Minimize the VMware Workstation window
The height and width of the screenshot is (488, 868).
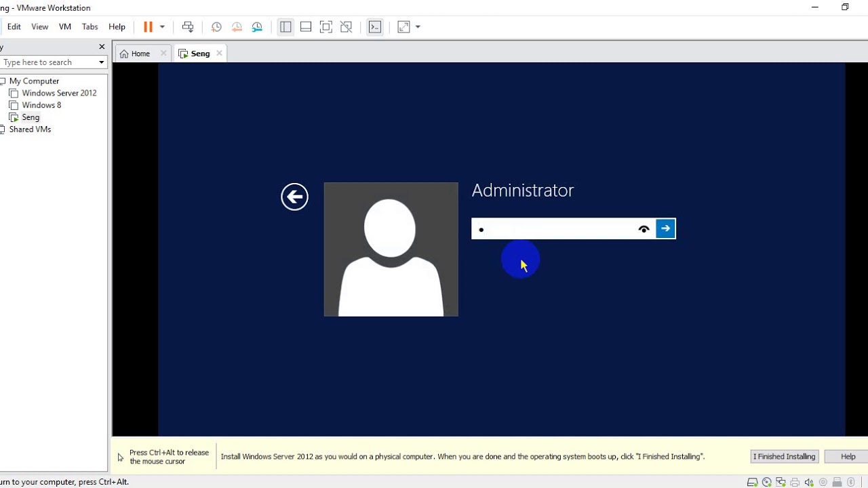(x=815, y=7)
